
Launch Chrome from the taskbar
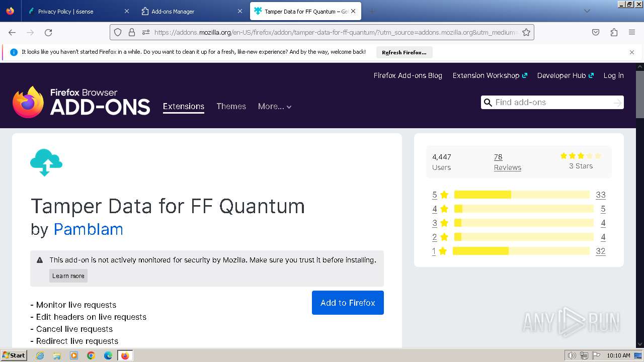coord(91,355)
